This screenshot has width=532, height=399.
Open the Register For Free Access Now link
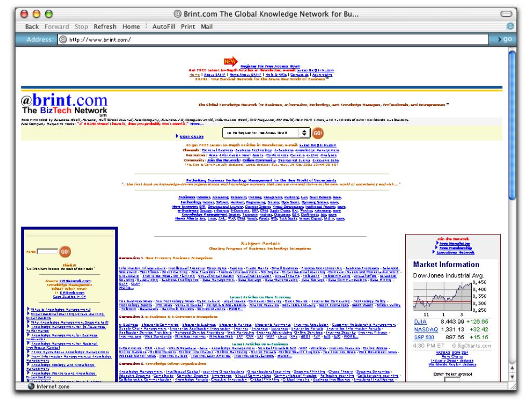pyautogui.click(x=270, y=66)
